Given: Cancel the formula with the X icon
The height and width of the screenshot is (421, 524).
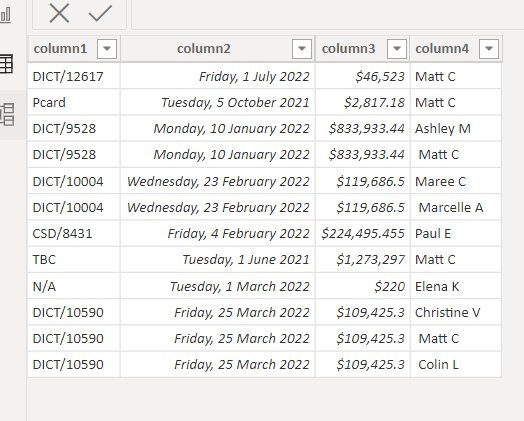Looking at the screenshot, I should pos(59,13).
